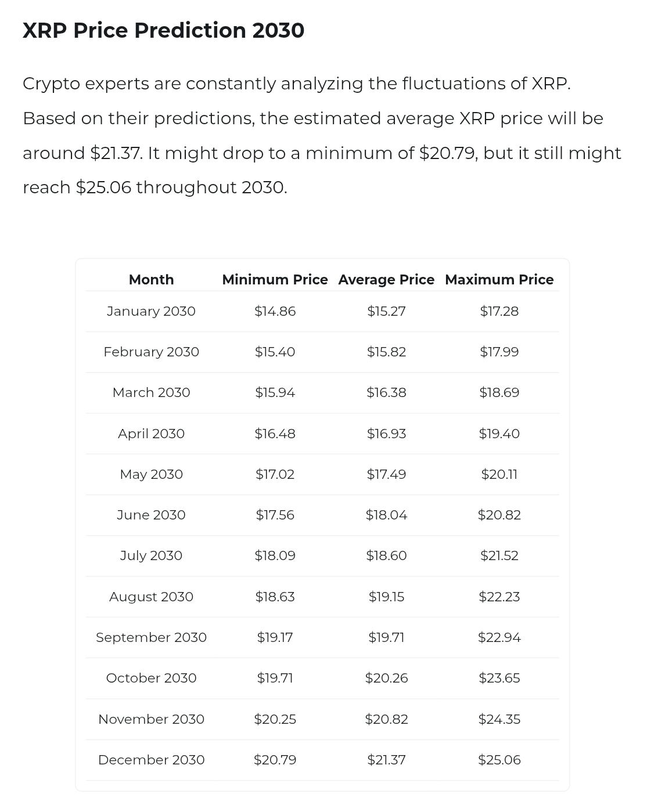This screenshot has width=658, height=812.
Task: Click May 2030 average price $17.49
Action: tap(386, 474)
